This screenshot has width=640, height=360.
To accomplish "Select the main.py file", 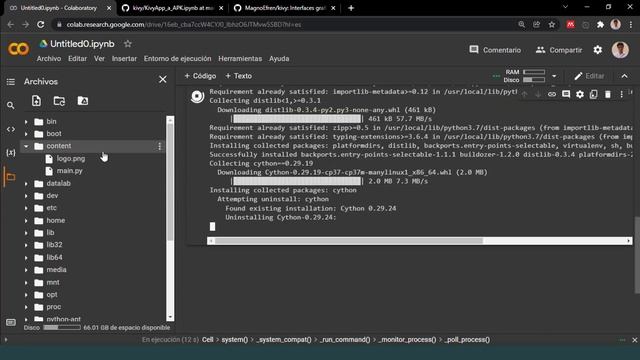I will [69, 171].
